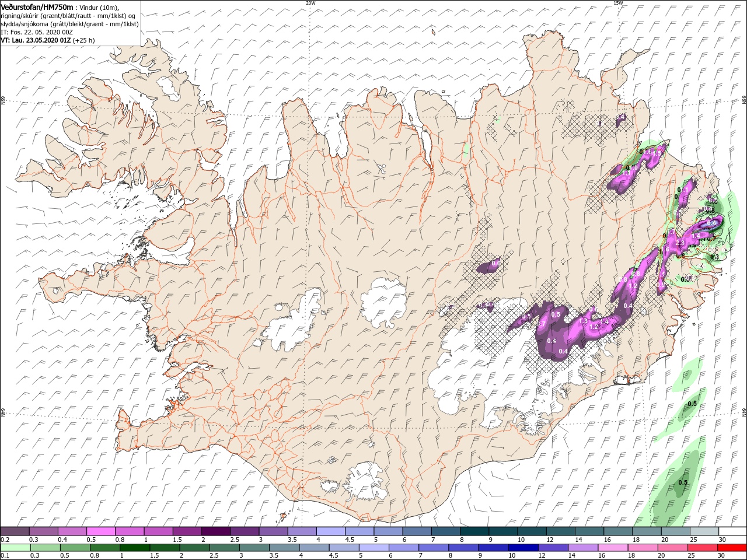Click the 'VT: Lau. 23.05.2020 01Z' valid time
The width and height of the screenshot is (747, 560).
[x=36, y=40]
